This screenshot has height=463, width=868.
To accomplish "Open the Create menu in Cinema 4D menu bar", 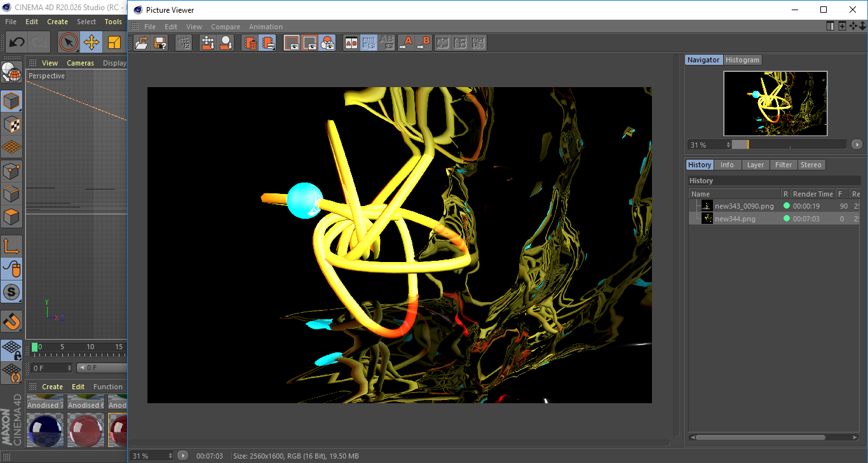I will pos(57,22).
